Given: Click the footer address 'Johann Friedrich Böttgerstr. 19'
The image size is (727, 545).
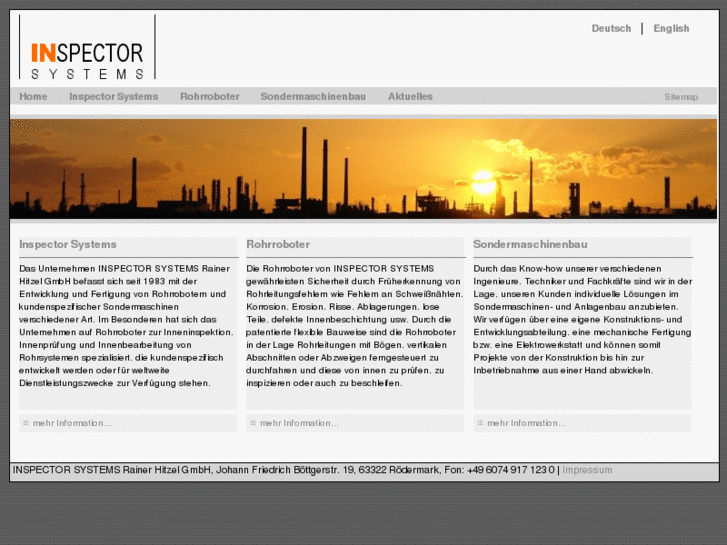Looking at the screenshot, I should (285, 470).
